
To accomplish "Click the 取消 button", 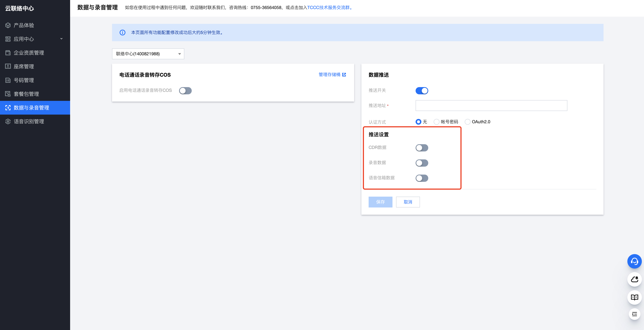I will tap(408, 202).
